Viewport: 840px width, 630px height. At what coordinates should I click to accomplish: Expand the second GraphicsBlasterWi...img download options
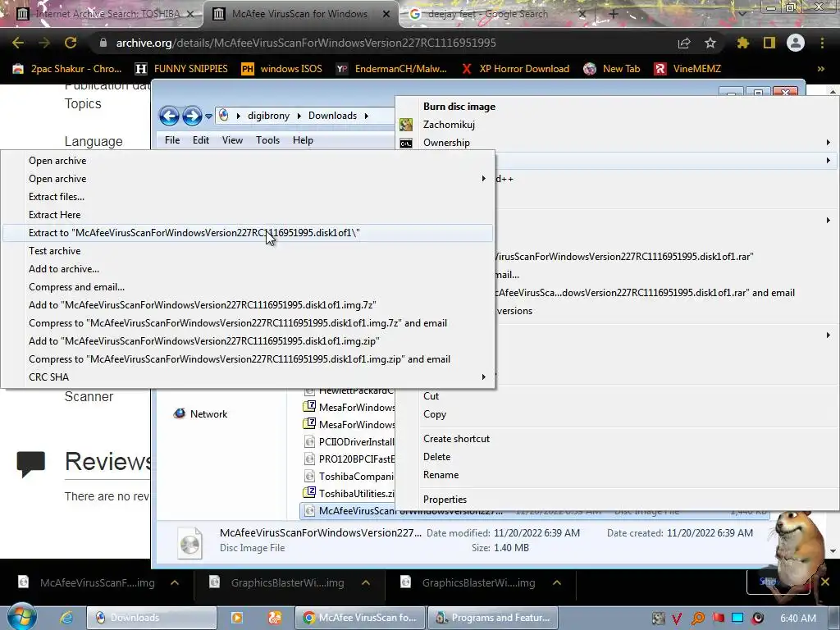click(x=557, y=582)
